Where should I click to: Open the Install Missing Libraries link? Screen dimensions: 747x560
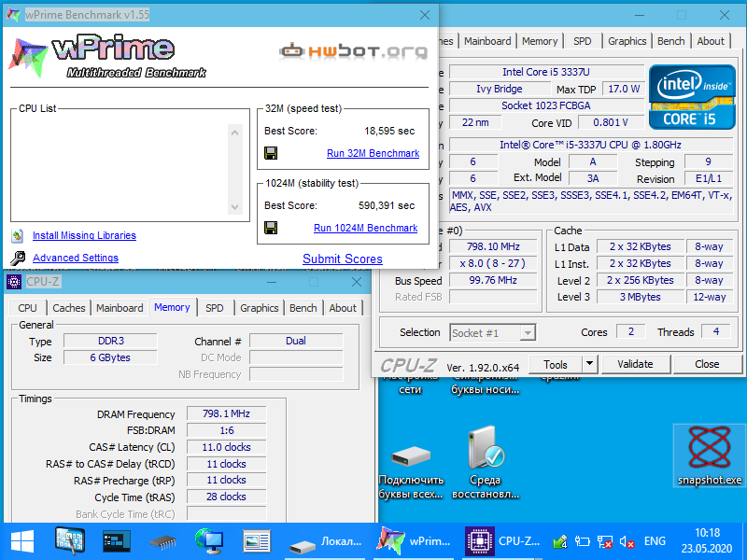(84, 235)
